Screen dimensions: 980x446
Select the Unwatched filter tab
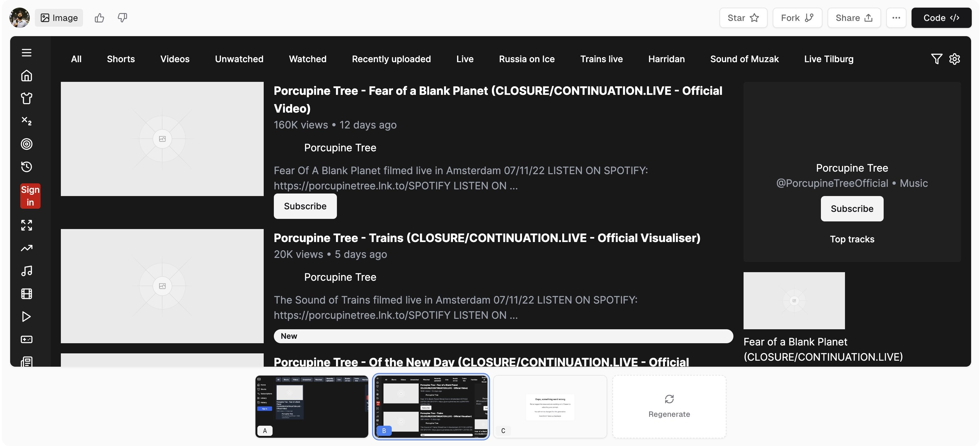coord(239,59)
